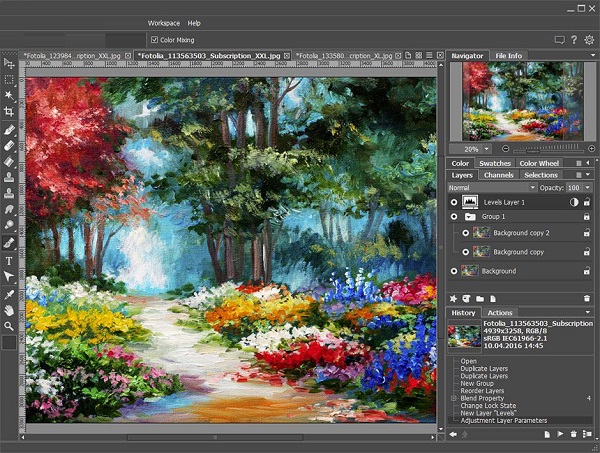Toggle visibility of Background copy layer
The width and height of the screenshot is (600, 453).
click(465, 252)
